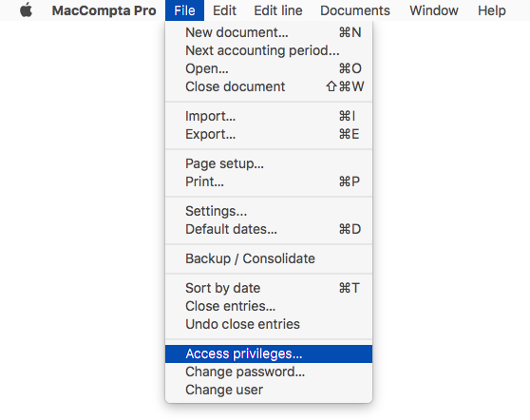The height and width of the screenshot is (420, 530).
Task: Select Sort by date
Action: click(x=269, y=288)
